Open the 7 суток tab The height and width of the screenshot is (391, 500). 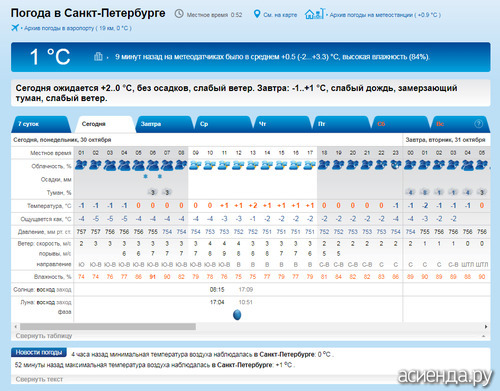(41, 124)
